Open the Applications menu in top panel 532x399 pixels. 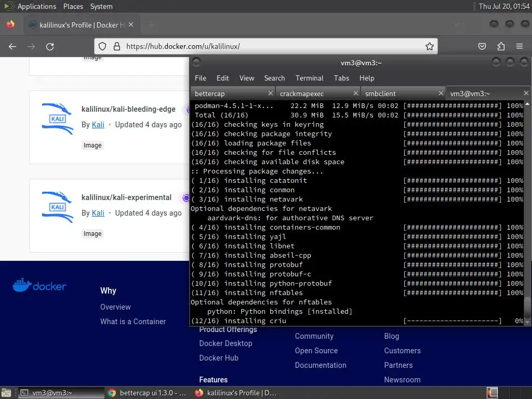[x=37, y=6]
